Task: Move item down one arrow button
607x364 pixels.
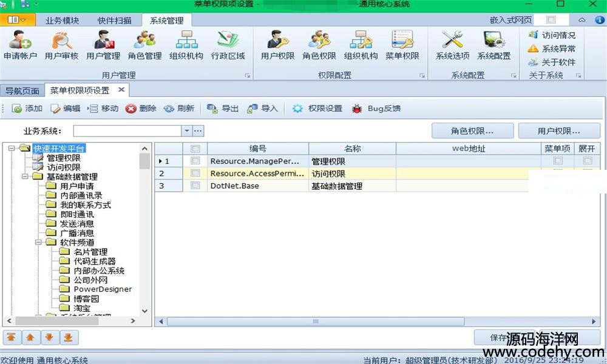Action: point(50,338)
